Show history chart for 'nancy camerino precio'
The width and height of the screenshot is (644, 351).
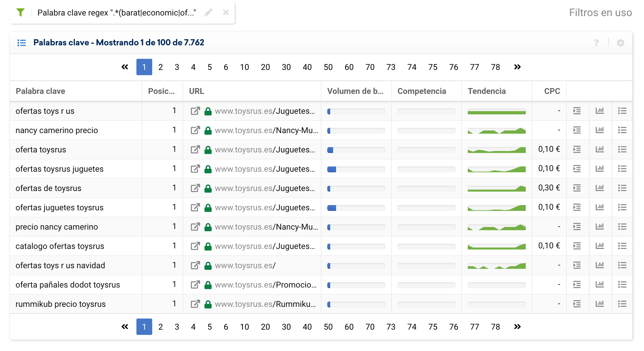600,130
